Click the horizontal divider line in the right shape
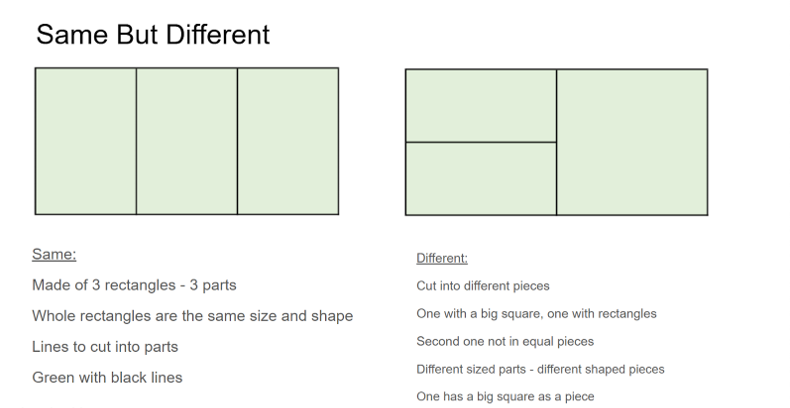 tap(481, 143)
